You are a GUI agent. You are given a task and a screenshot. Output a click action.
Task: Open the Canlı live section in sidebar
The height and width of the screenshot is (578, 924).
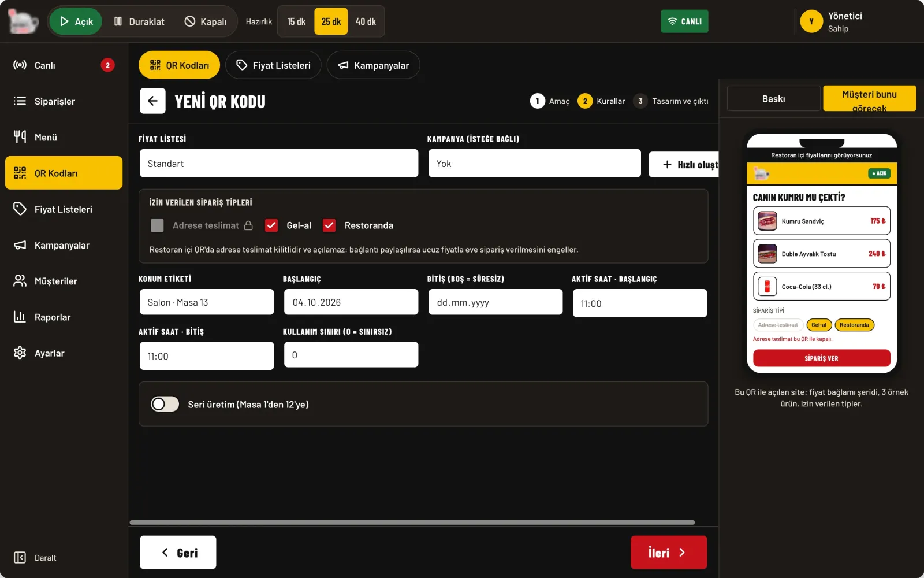coord(64,65)
